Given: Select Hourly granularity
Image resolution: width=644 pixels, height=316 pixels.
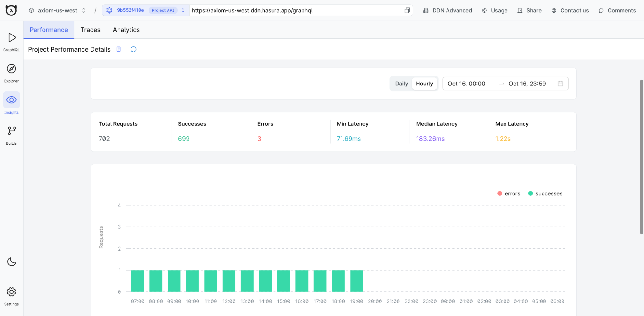Looking at the screenshot, I should (424, 84).
